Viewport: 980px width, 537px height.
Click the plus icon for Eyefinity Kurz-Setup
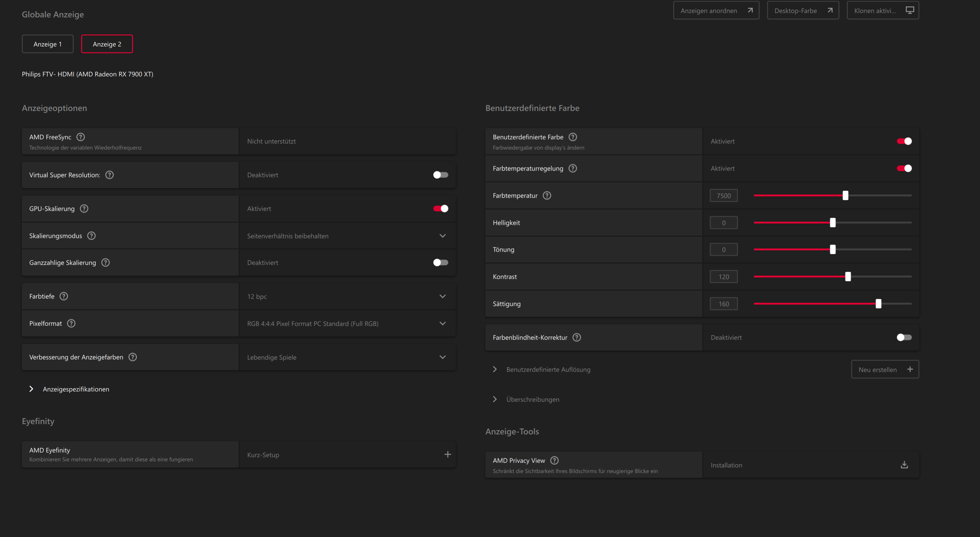(447, 454)
